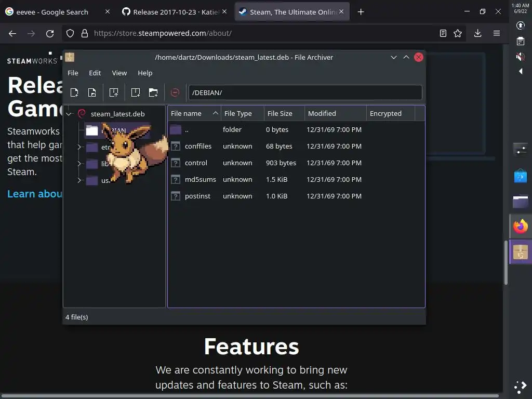Click the Open archive toolbar icon
Image resolution: width=532 pixels, height=399 pixels.
coord(92,92)
